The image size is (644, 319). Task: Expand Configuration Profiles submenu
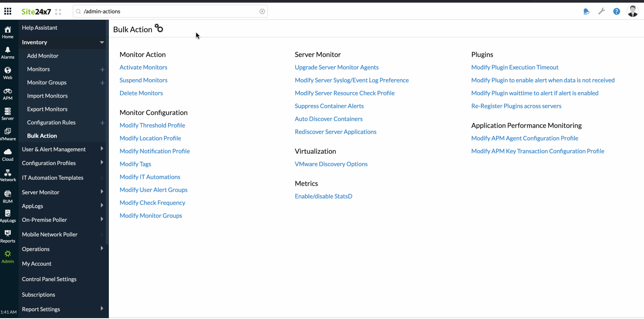102,163
